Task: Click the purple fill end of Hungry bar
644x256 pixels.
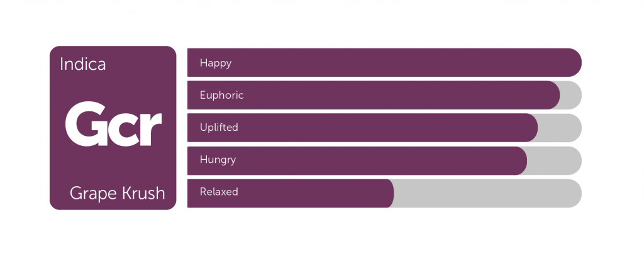Action: 519,160
